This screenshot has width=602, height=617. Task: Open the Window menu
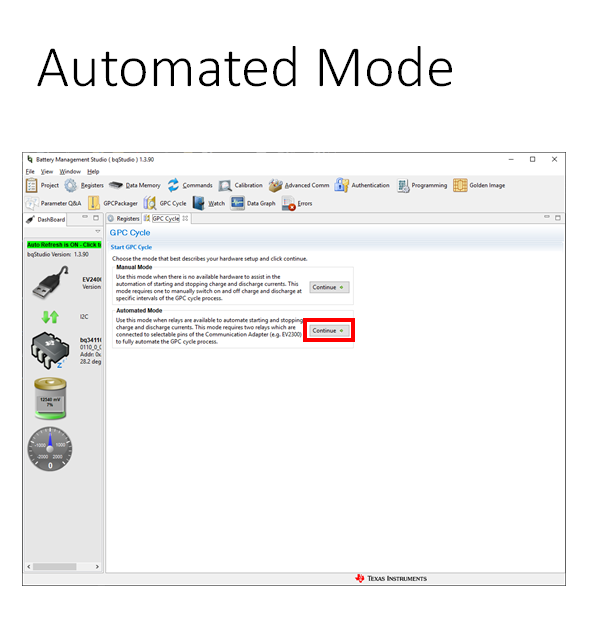point(70,172)
